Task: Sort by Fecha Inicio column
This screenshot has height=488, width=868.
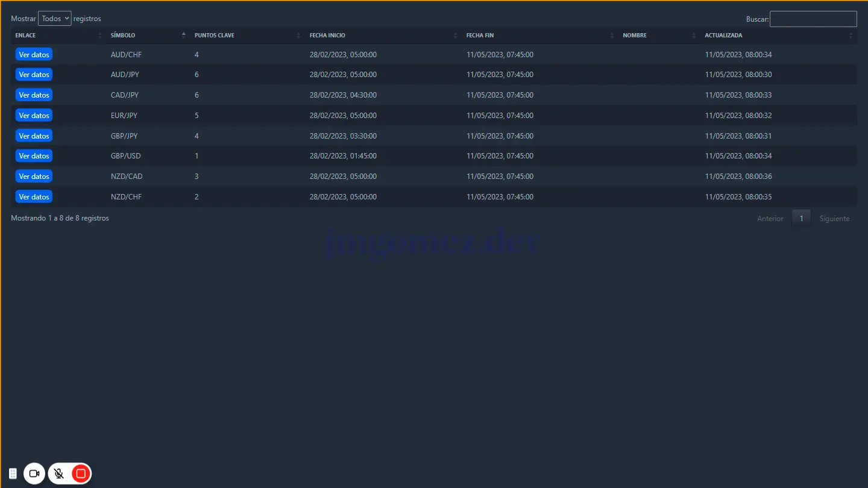Action: click(x=327, y=36)
